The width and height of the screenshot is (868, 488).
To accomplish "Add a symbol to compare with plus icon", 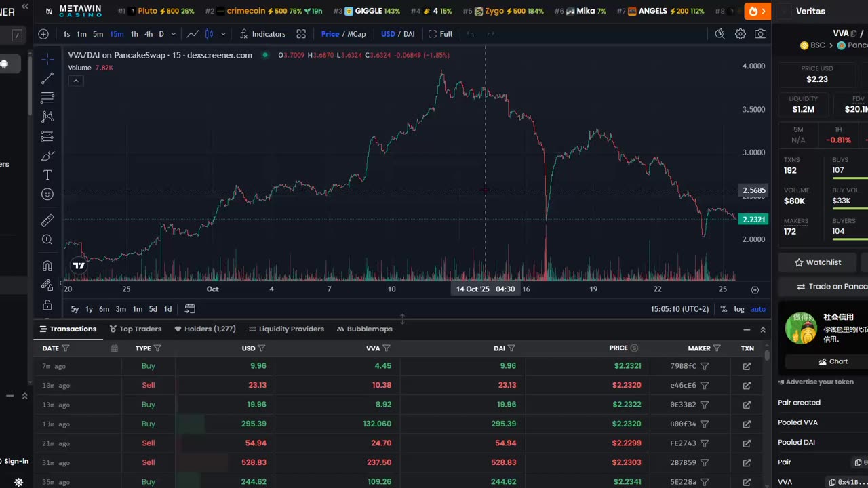I will point(43,34).
